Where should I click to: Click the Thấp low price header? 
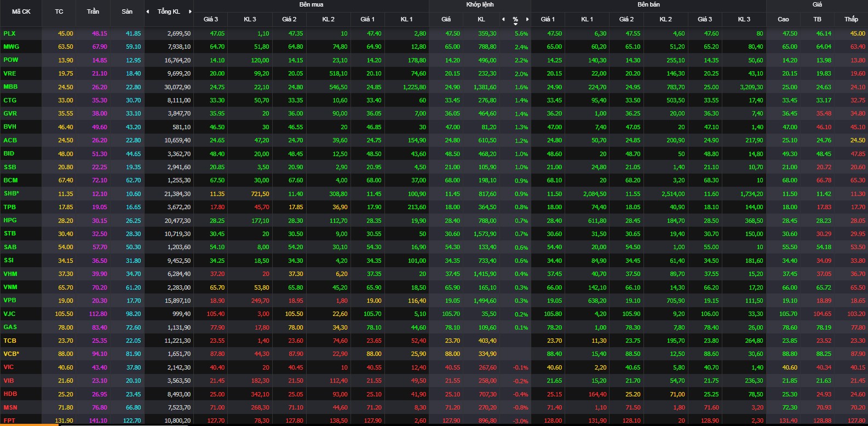(x=851, y=19)
